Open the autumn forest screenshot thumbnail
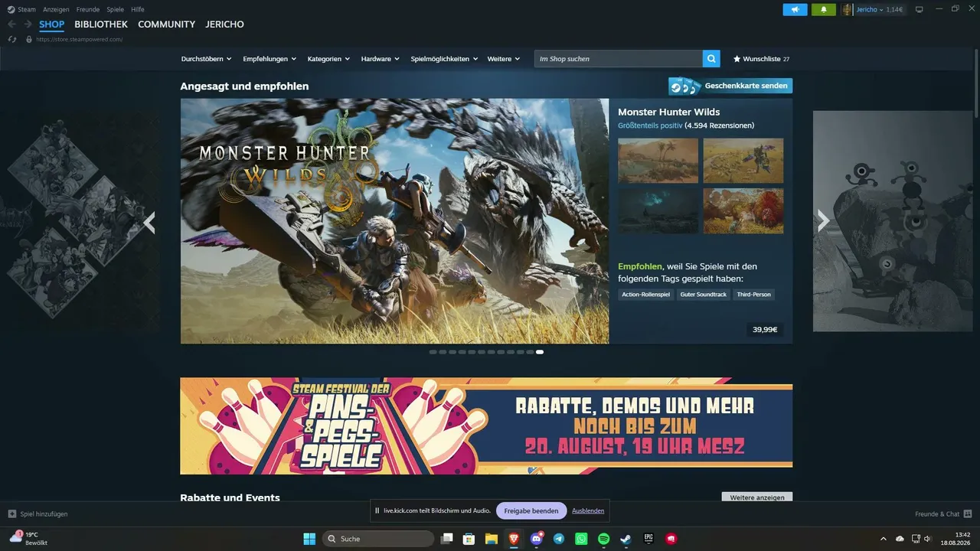 743,210
